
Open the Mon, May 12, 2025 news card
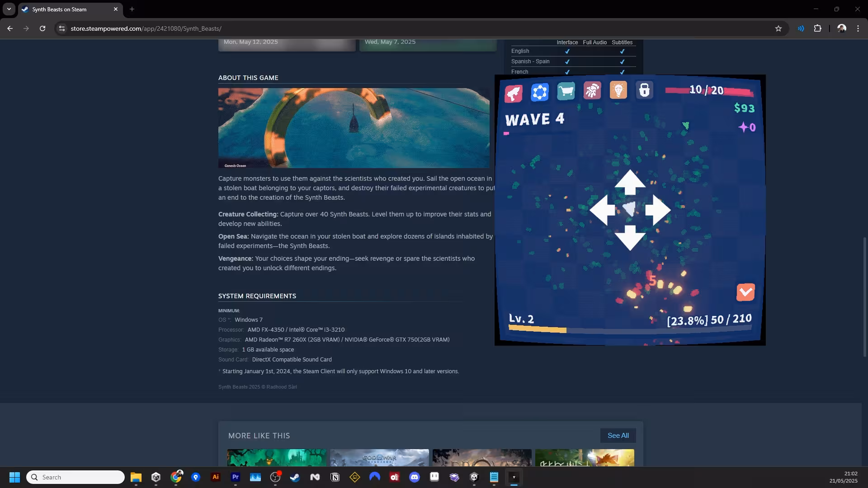tap(287, 45)
